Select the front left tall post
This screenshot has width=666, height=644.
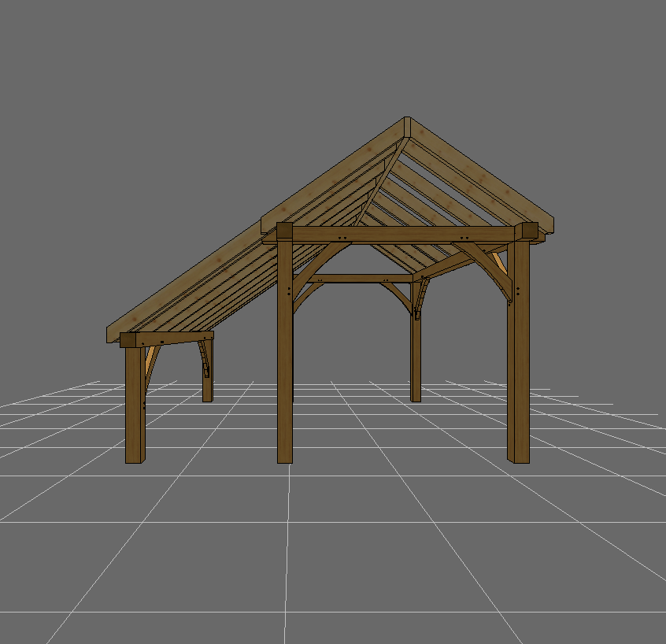click(285, 370)
